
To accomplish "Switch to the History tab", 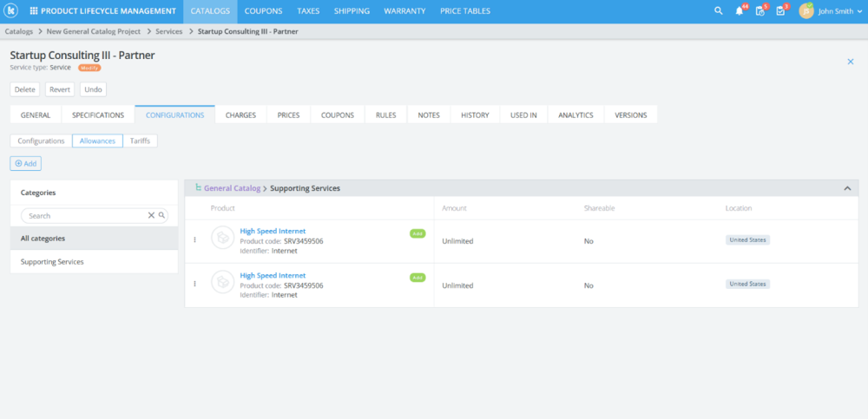I will pyautogui.click(x=475, y=115).
